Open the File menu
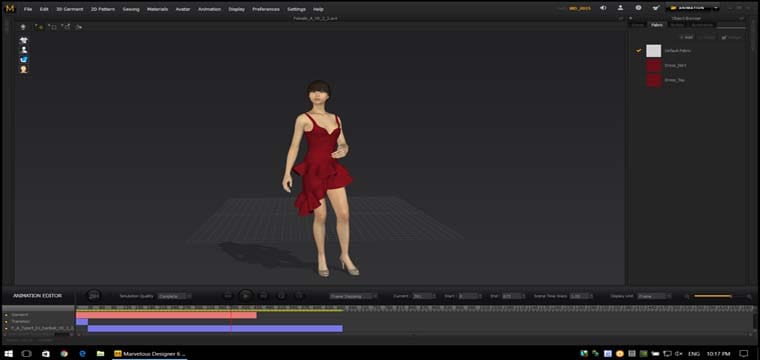This screenshot has height=360, width=760. (28, 9)
